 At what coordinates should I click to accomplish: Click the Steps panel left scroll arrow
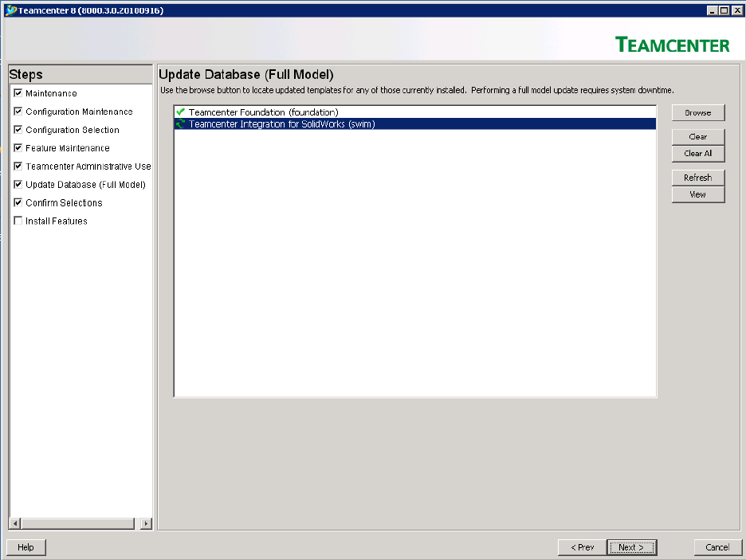[x=15, y=523]
